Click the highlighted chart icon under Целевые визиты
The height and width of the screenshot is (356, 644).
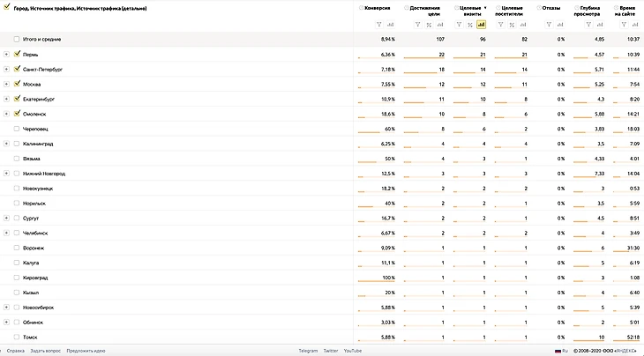coord(482,25)
